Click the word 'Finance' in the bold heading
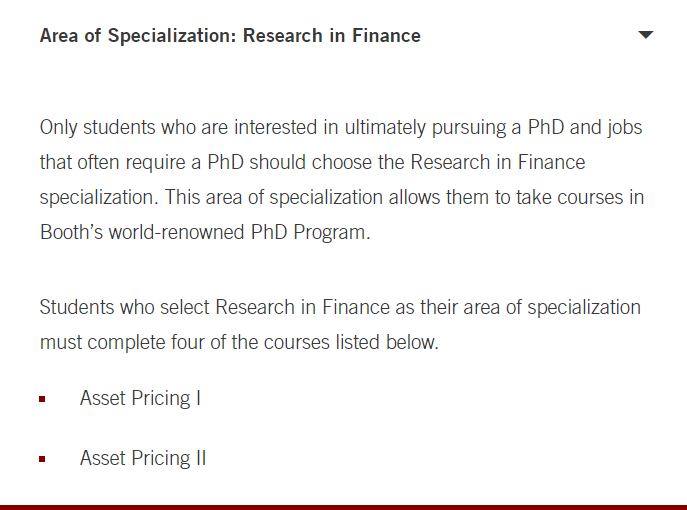The height and width of the screenshot is (510, 687). tap(386, 35)
